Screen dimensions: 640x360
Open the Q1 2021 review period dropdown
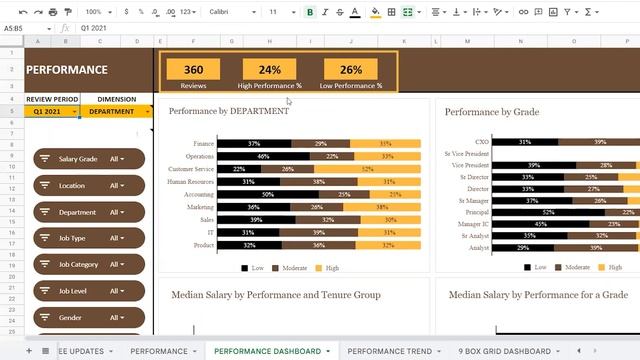[x=74, y=111]
